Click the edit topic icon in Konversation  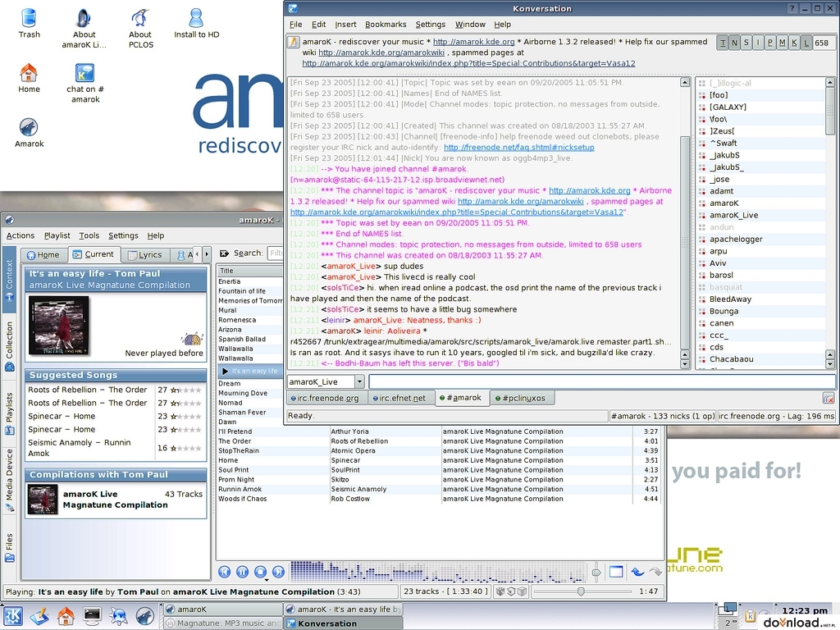coord(293,43)
